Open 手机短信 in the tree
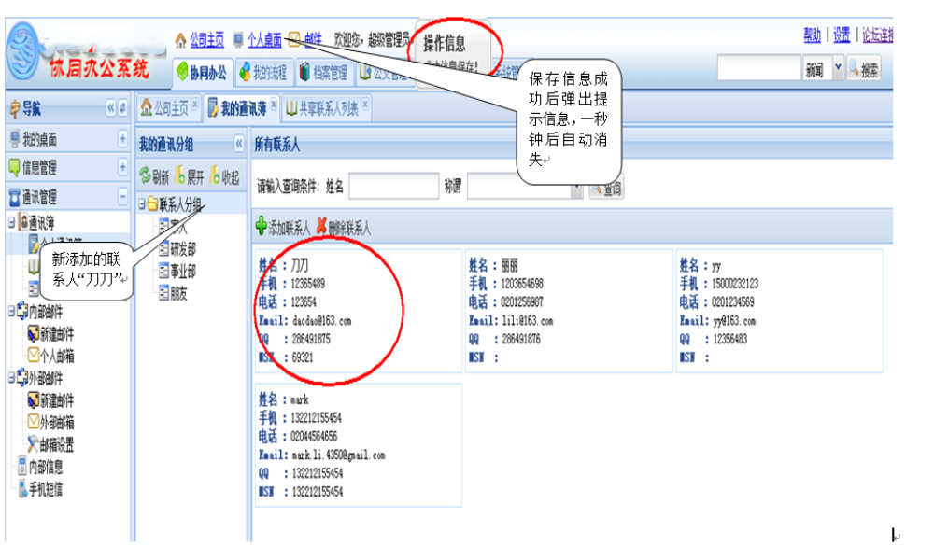The height and width of the screenshot is (560, 934). pos(40,488)
